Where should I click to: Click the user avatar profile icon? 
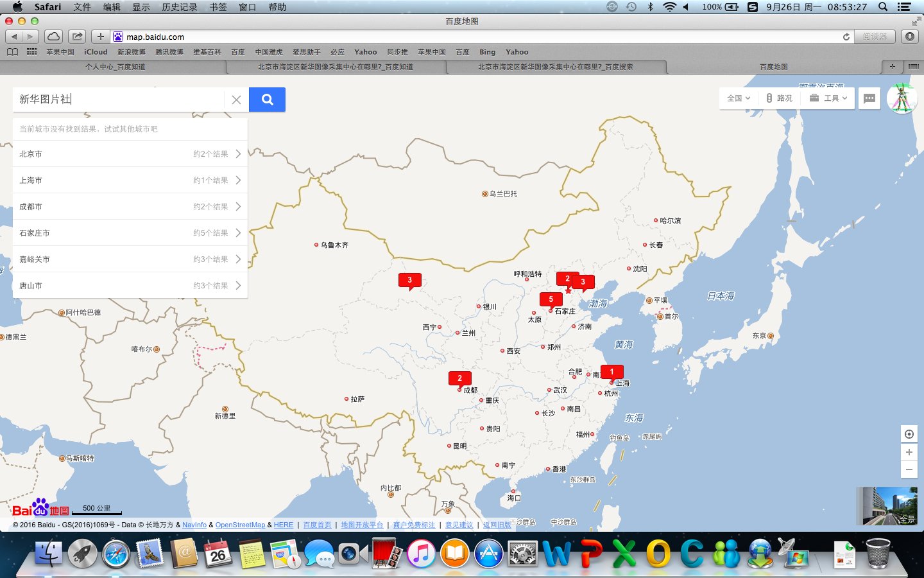tap(902, 98)
